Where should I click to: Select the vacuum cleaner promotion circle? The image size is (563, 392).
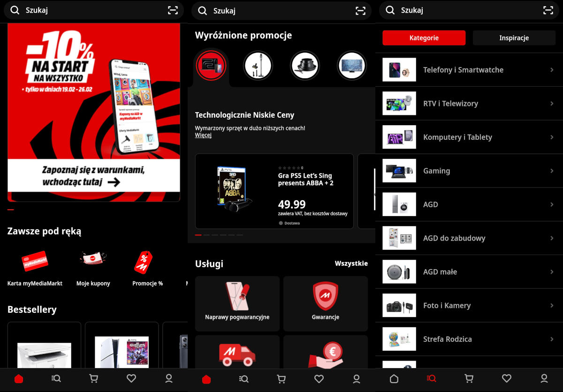click(x=258, y=66)
